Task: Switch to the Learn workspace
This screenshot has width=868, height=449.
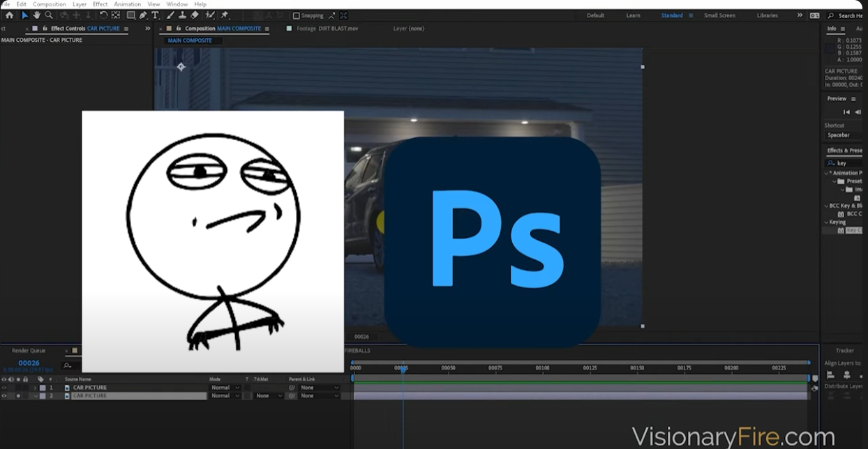Action: 633,15
